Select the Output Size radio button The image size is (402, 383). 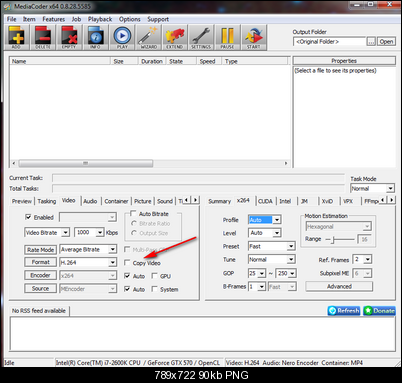(134, 233)
